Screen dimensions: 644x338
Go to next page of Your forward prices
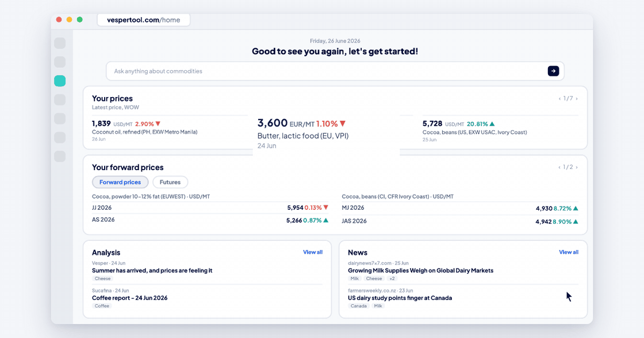click(x=577, y=167)
